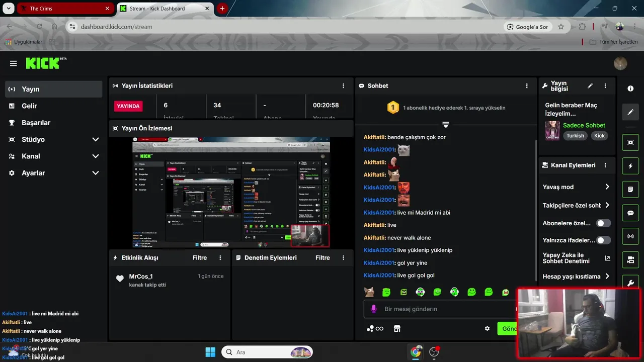
Task: Click the purple microphone icon in message box
Action: [x=374, y=309]
